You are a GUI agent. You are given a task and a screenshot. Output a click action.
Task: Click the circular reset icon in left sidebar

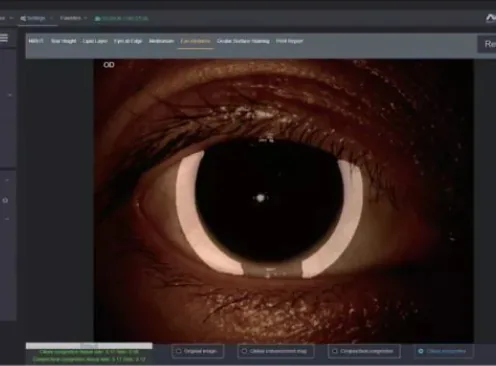[x=5, y=200]
